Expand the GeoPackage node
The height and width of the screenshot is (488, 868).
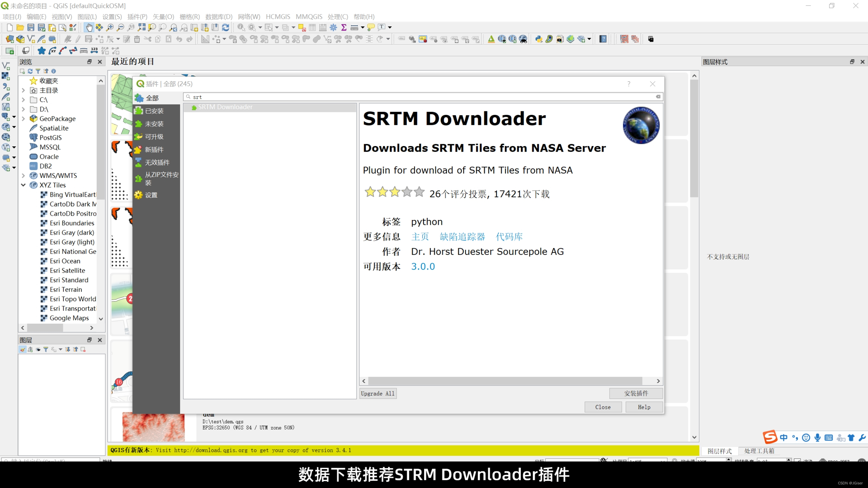23,118
